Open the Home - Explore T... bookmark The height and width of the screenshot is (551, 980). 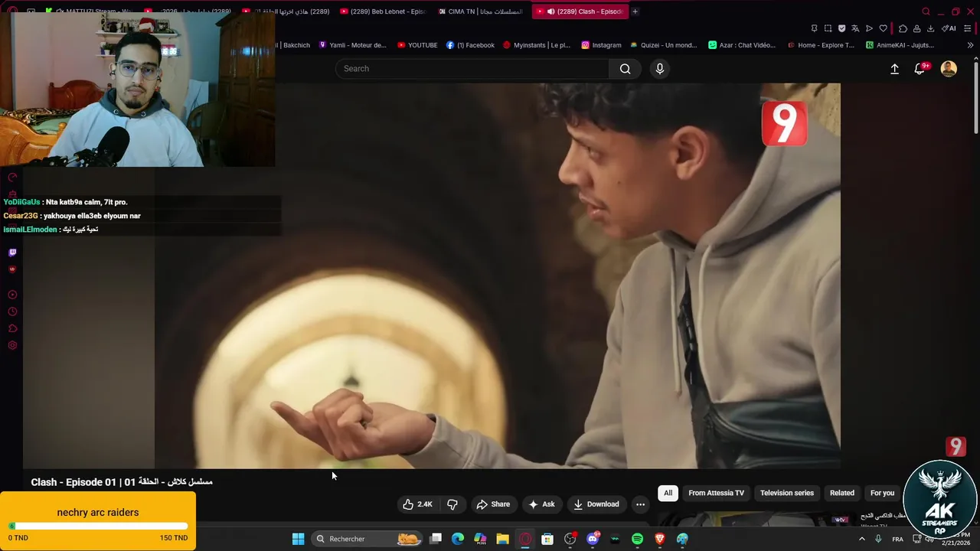821,45
